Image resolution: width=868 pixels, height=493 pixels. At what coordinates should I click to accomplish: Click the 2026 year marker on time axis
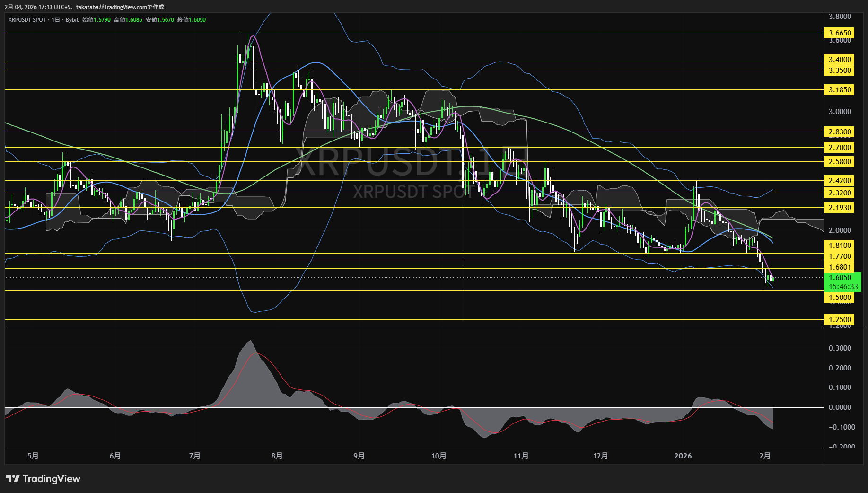tap(683, 456)
